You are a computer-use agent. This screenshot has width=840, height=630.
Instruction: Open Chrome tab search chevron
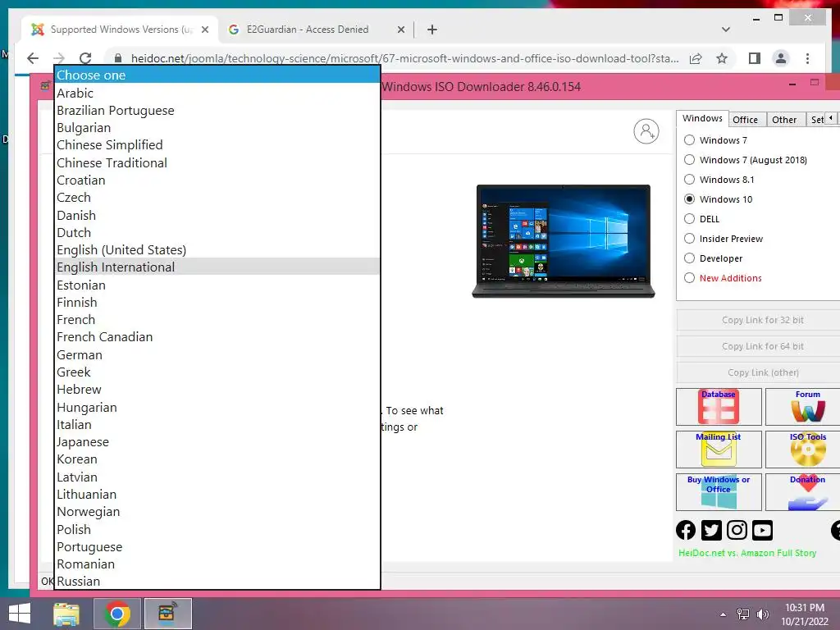pyautogui.click(x=726, y=30)
